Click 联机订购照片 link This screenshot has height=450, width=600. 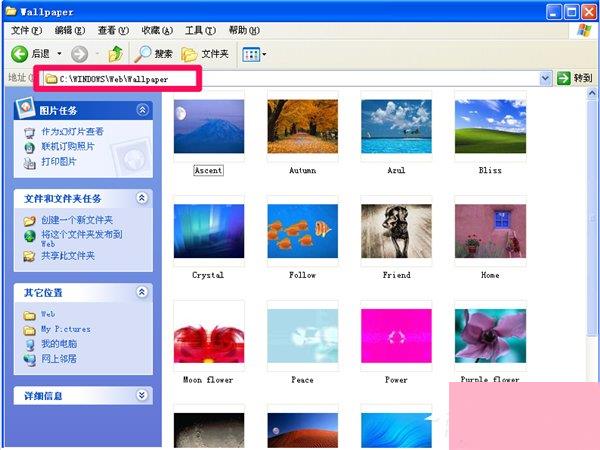68,147
